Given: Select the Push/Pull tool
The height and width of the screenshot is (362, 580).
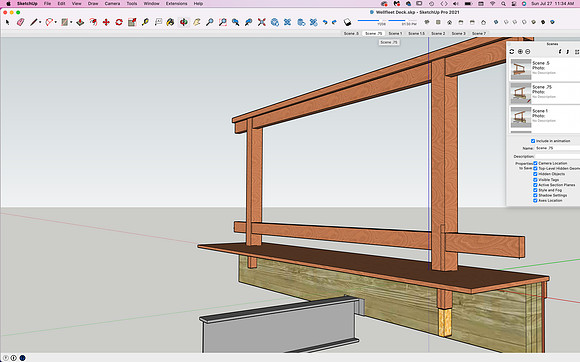Looking at the screenshot, I should 80,23.
